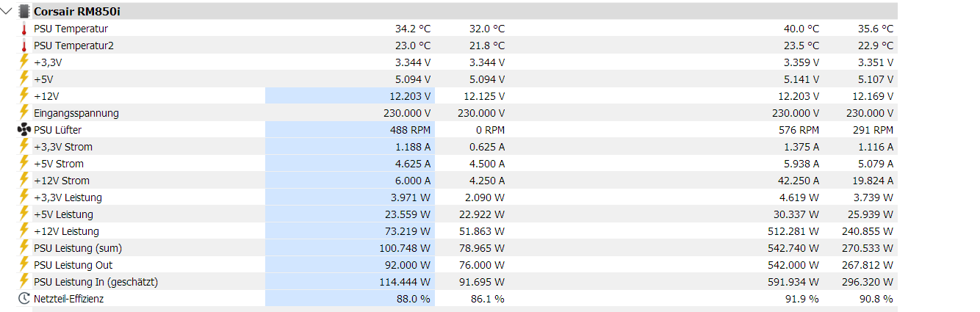Select the +5V Leistung label
The image size is (980, 312).
pos(64,214)
